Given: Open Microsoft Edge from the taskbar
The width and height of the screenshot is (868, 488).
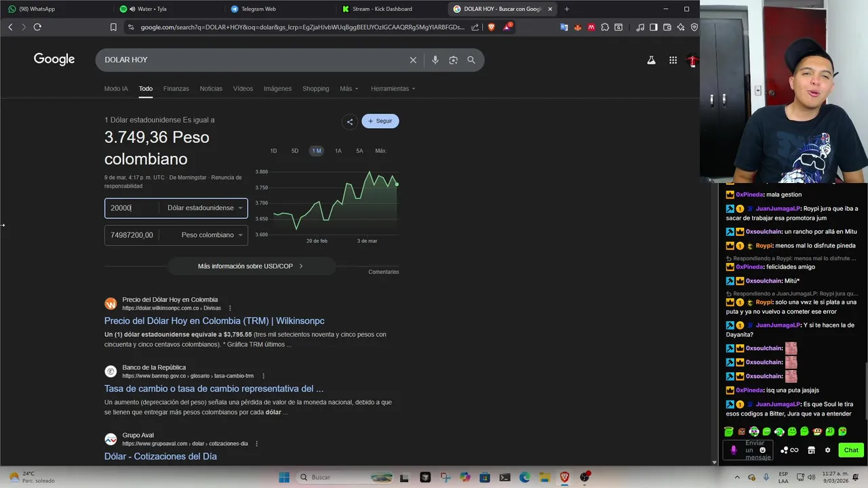Looking at the screenshot, I should pos(525,477).
